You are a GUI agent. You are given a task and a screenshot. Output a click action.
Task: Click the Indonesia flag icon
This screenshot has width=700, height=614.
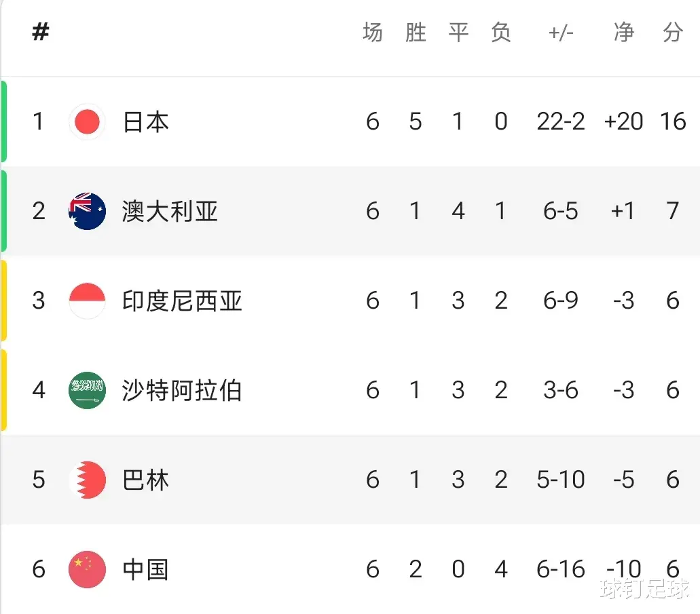click(87, 301)
